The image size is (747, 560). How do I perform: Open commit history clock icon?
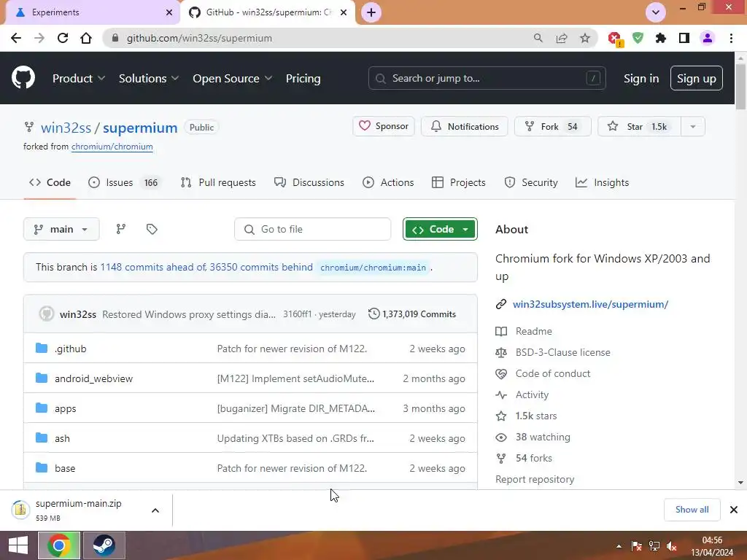click(x=374, y=314)
